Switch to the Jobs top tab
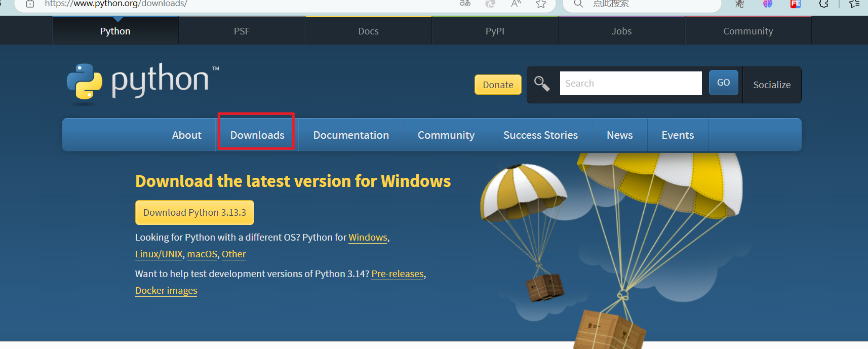Image resolution: width=868 pixels, height=349 pixels. point(621,31)
